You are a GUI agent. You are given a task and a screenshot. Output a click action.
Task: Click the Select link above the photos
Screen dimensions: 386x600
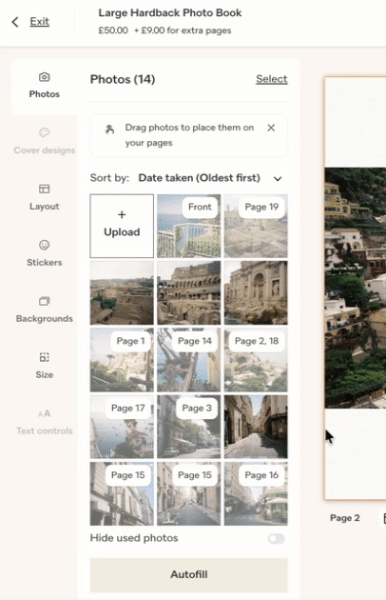272,79
